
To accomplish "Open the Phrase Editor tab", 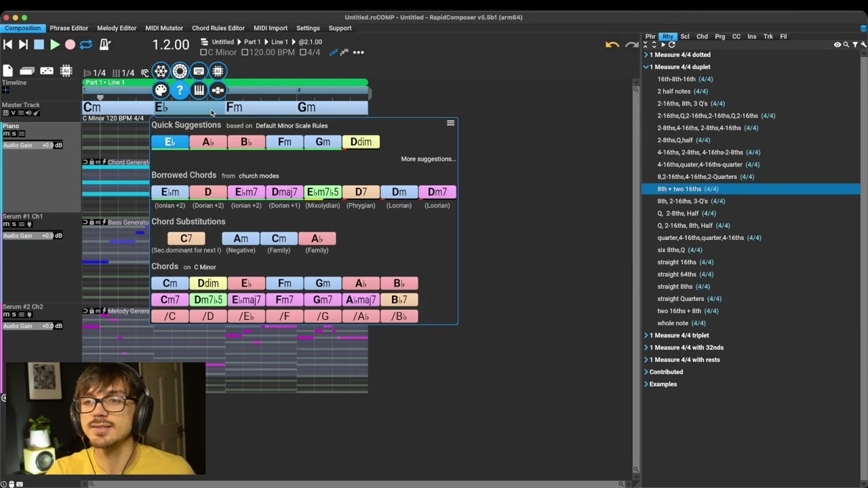I will click(x=68, y=28).
